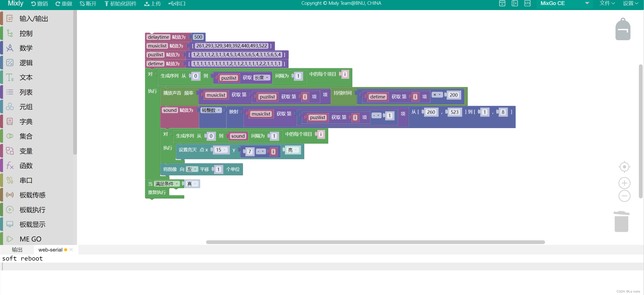Open the 数学 category icon
The width and height of the screenshot is (644, 295).
10,48
